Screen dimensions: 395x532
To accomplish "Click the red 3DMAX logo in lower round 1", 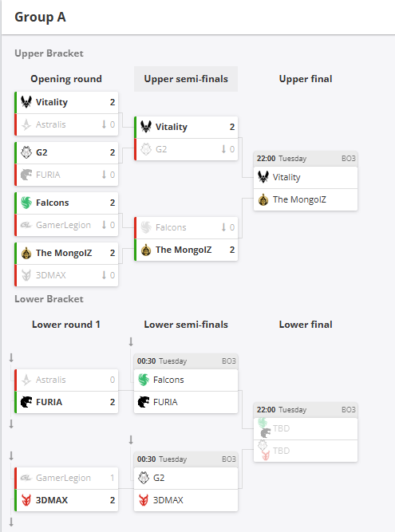I will point(26,500).
